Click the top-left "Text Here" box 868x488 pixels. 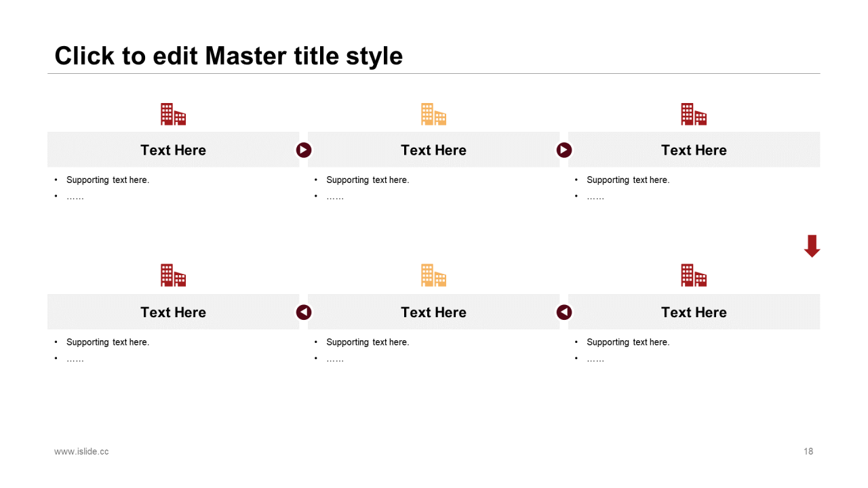tap(173, 150)
